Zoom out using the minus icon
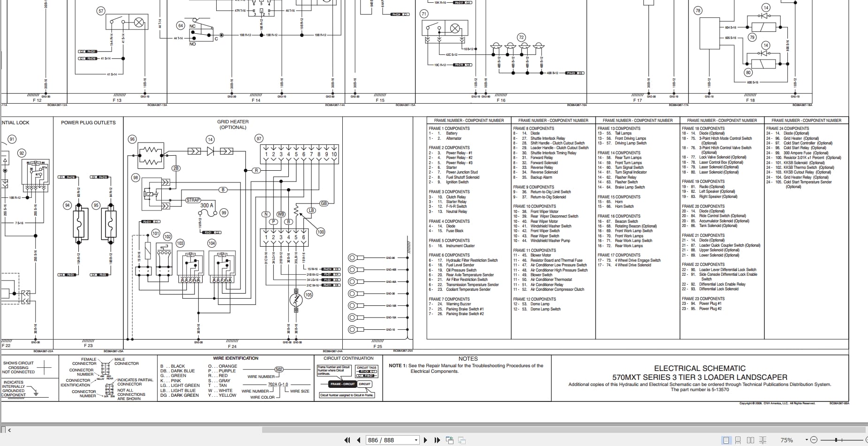 tap(814, 440)
